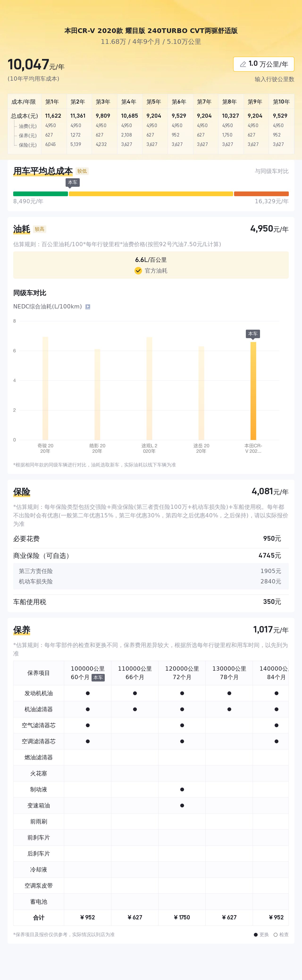
Task: Click the 4,081元/年 insurance cost figure
Action: point(270,491)
